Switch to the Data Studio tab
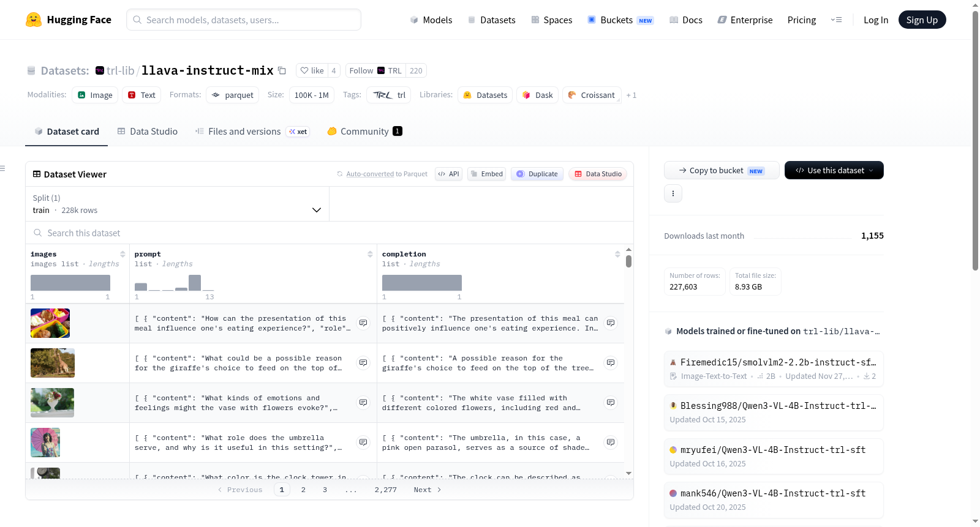 pos(148,131)
